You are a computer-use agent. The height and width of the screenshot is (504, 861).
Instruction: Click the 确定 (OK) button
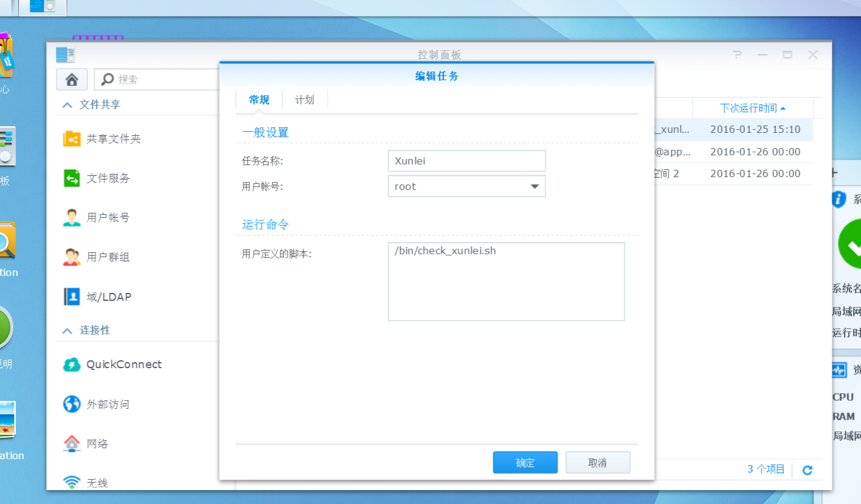[x=525, y=463]
